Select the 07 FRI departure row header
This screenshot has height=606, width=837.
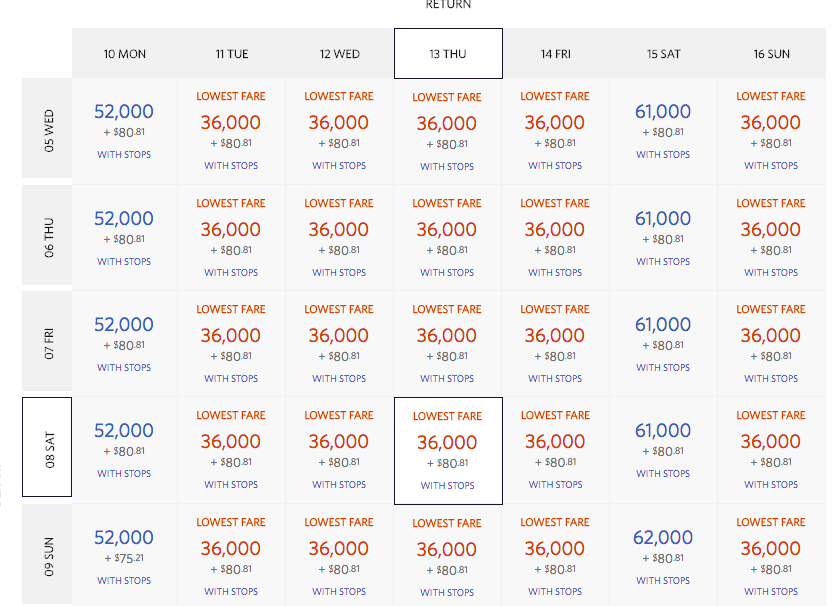pyautogui.click(x=48, y=340)
